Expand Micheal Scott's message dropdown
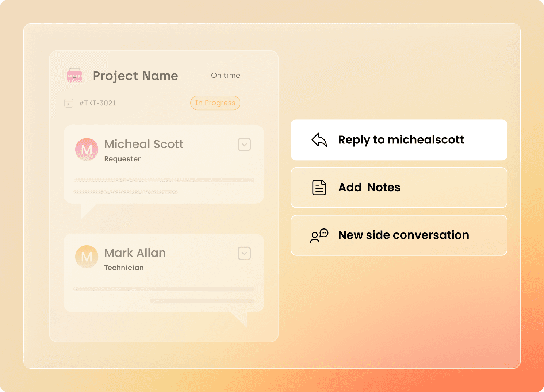The width and height of the screenshot is (544, 392). pyautogui.click(x=244, y=145)
